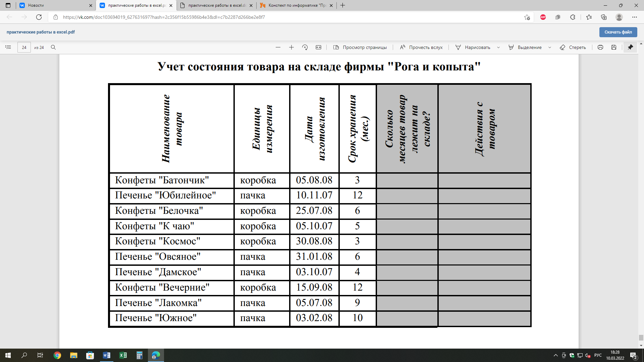Open a new browser tab
This screenshot has height=362, width=644.
pos(342,5)
